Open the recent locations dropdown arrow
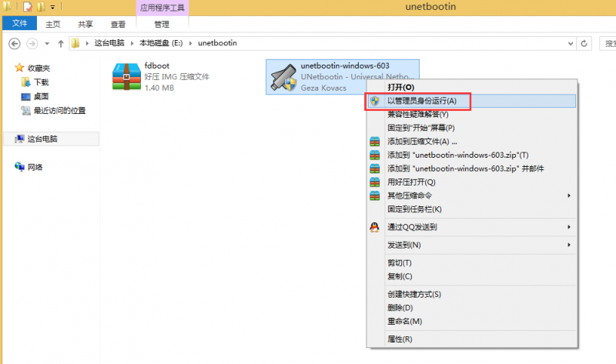Screen dimensions: 616x364 tap(47, 44)
